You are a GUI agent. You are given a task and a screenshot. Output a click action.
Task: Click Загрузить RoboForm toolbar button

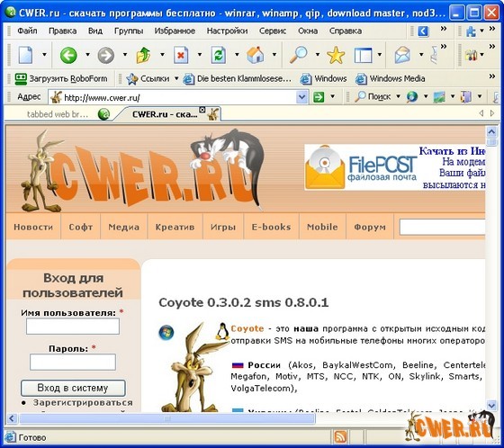click(61, 79)
